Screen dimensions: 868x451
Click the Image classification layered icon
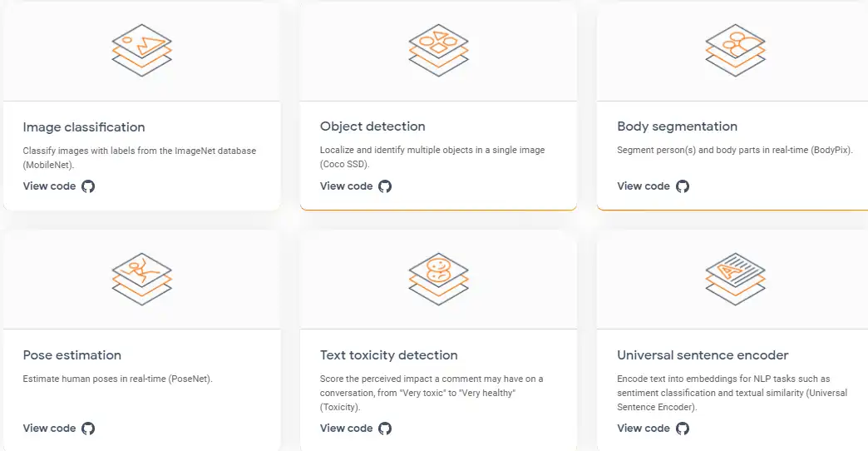(x=142, y=49)
